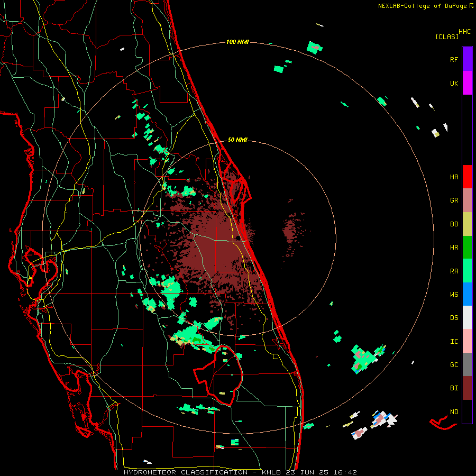This screenshot has height=476, width=476.
Task: Click the "[CLAS]" legend heading
Action: pyautogui.click(x=447, y=37)
